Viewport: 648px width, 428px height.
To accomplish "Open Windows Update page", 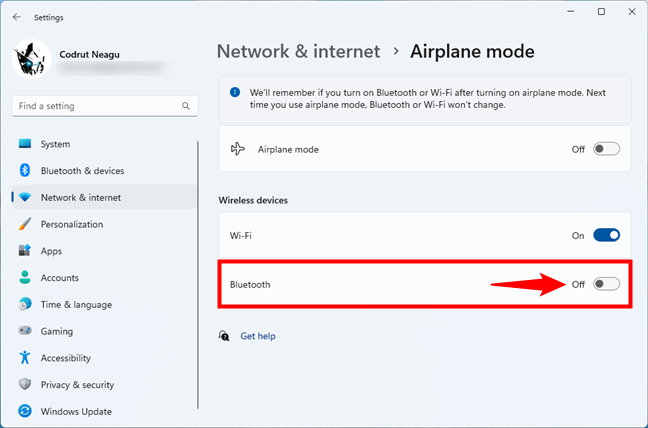I will tap(105, 411).
